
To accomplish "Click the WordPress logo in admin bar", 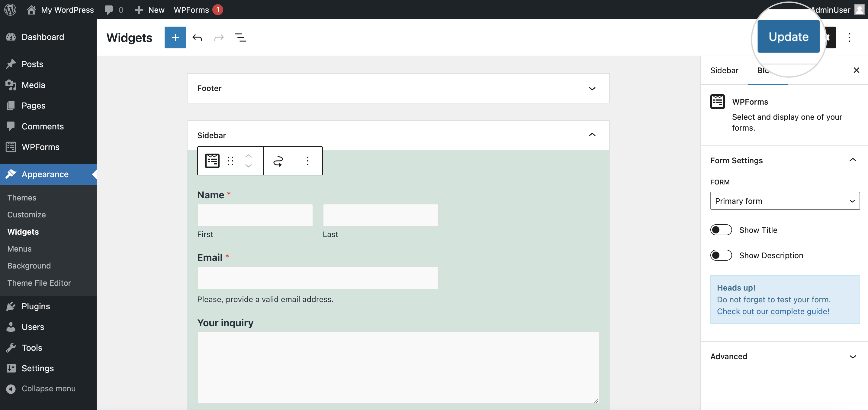I will (x=11, y=9).
